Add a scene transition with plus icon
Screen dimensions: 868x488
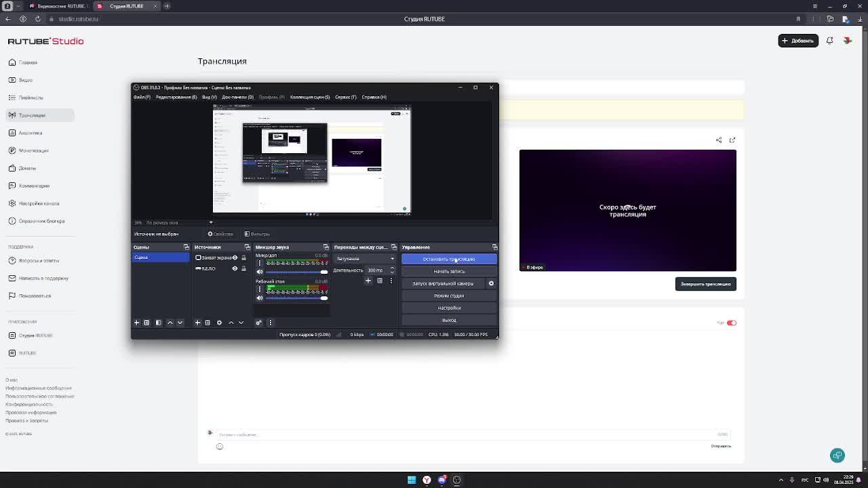click(368, 281)
